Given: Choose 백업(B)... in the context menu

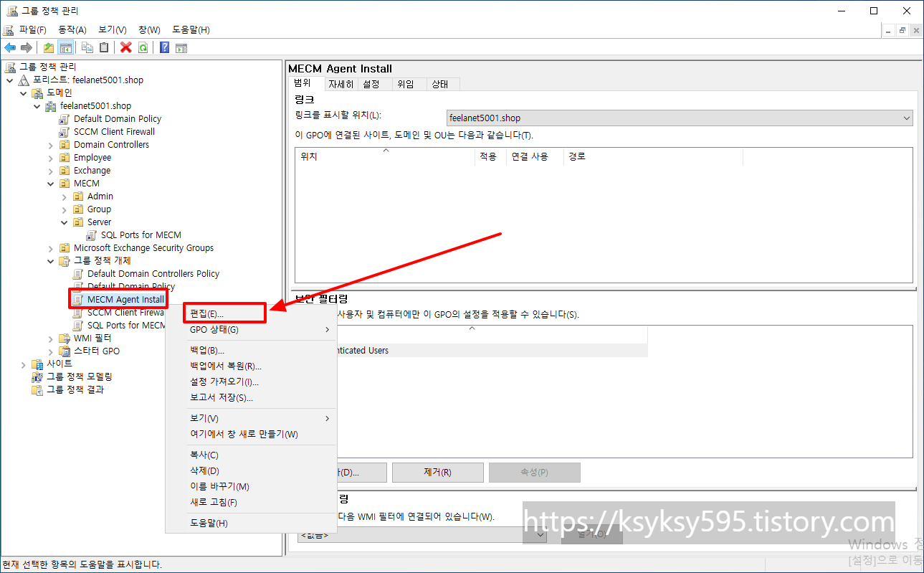Looking at the screenshot, I should tap(251, 351).
